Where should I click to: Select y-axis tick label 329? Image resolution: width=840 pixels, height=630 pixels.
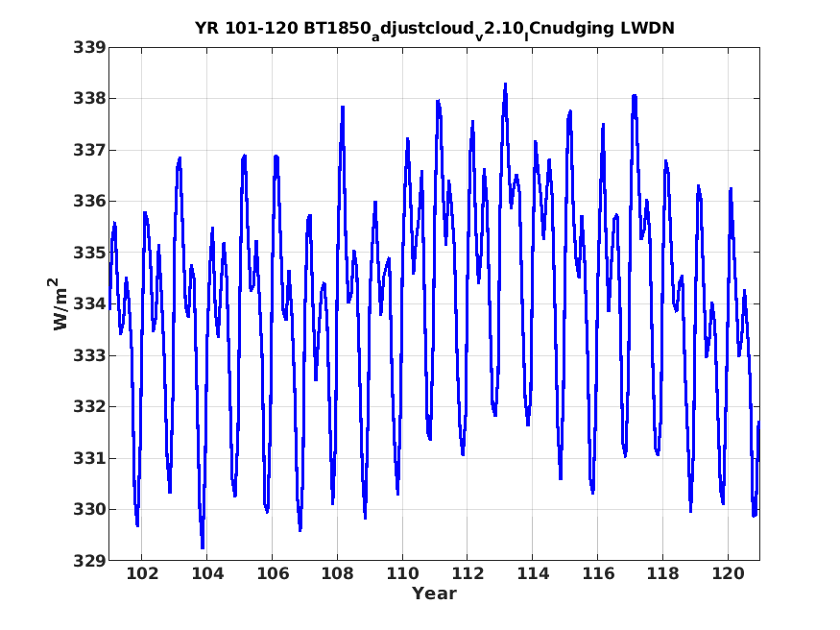coord(89,560)
